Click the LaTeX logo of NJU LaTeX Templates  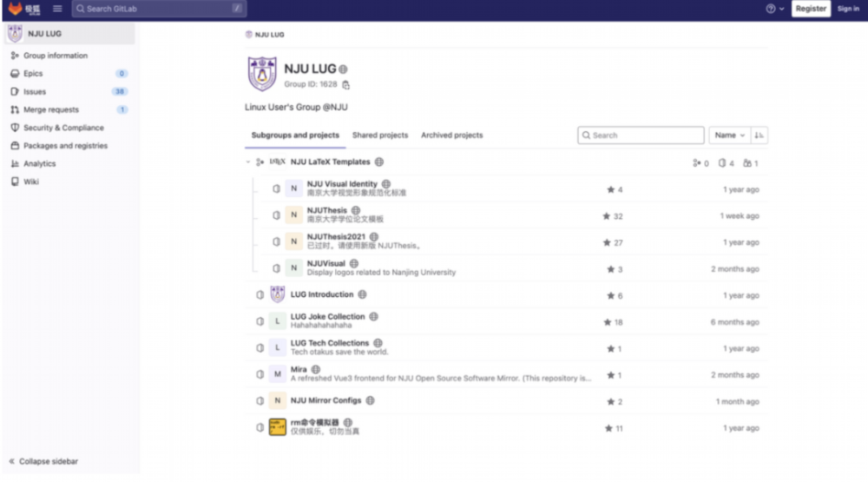(x=278, y=162)
